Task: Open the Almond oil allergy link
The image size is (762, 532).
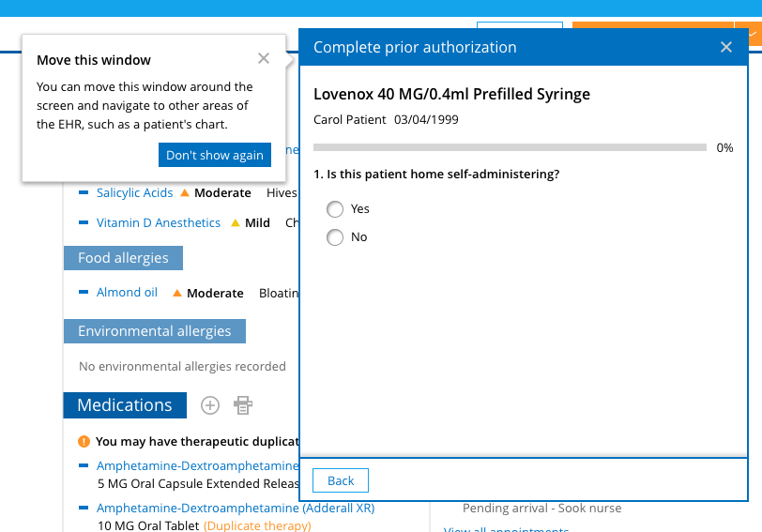Action: (127, 293)
